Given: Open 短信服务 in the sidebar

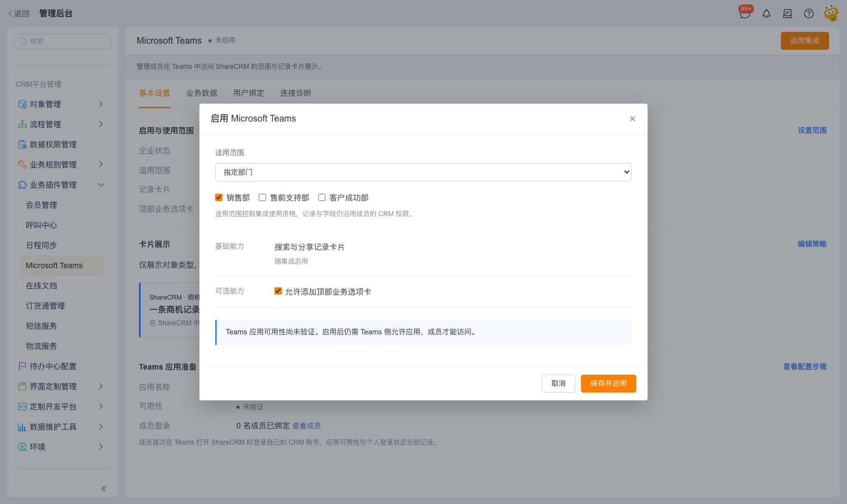Looking at the screenshot, I should tap(62, 326).
